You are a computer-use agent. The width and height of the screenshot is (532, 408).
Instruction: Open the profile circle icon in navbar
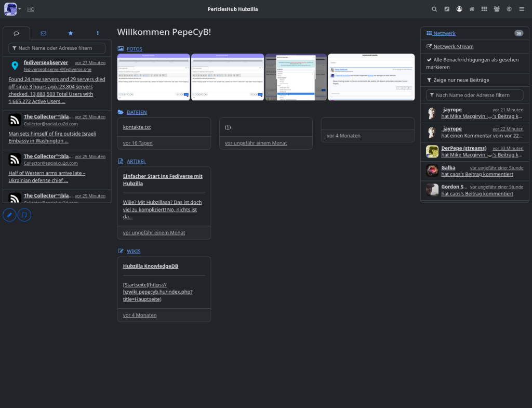tap(459, 9)
